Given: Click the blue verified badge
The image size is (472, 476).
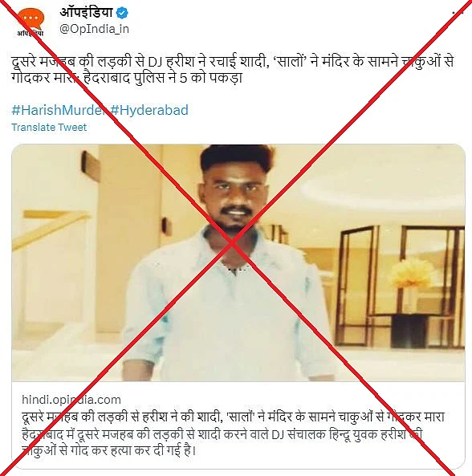Looking at the screenshot, I should pyautogui.click(x=122, y=13).
